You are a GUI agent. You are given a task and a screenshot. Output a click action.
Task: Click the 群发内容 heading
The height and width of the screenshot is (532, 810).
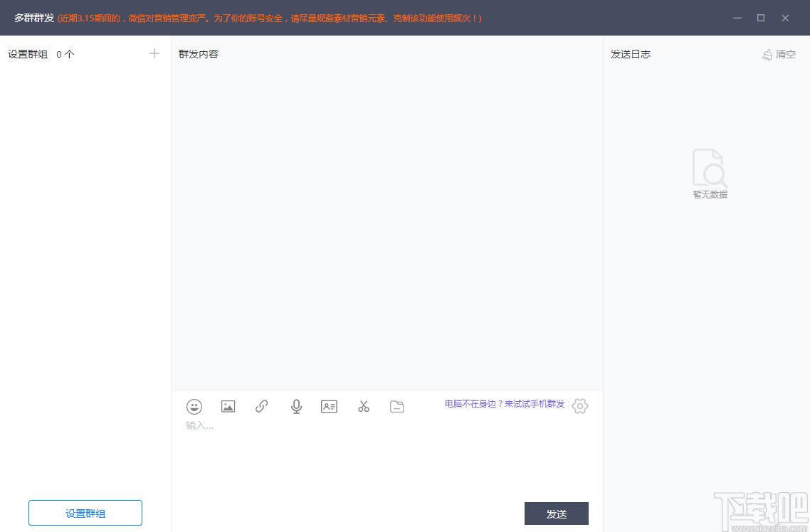[199, 54]
